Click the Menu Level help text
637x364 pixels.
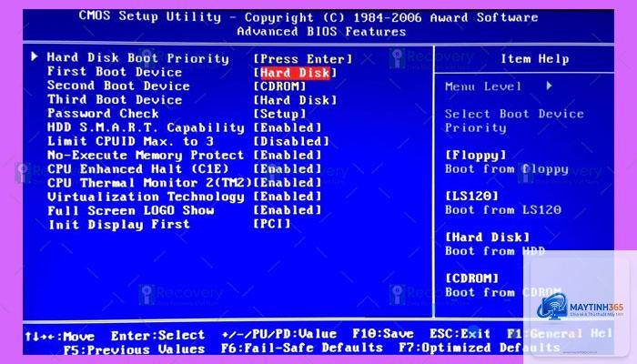click(x=483, y=86)
